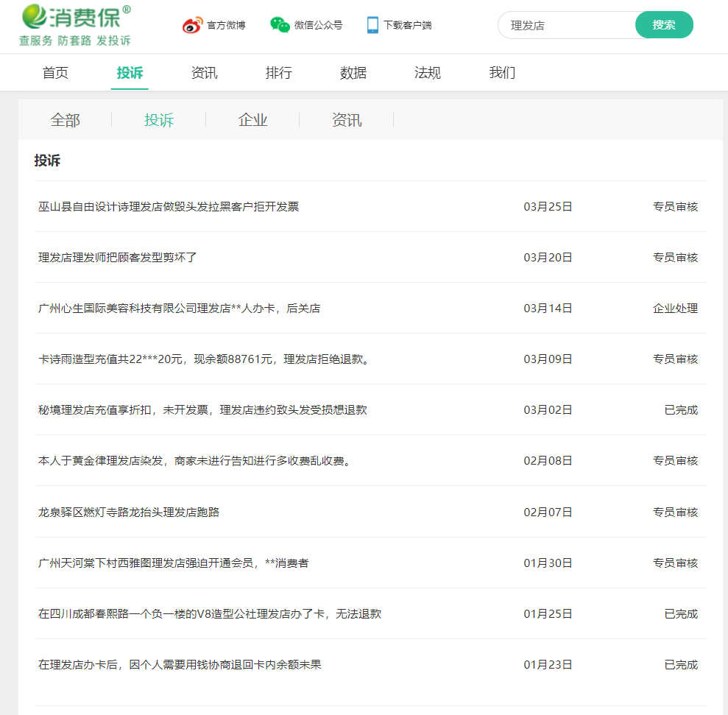This screenshot has height=715, width=728.
Task: Click 已完成 status on the 01月25日 row
Action: pos(681,613)
